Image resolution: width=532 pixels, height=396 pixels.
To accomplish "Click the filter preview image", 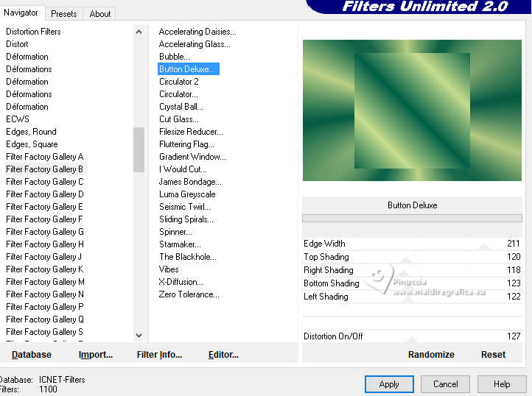I will [x=412, y=110].
